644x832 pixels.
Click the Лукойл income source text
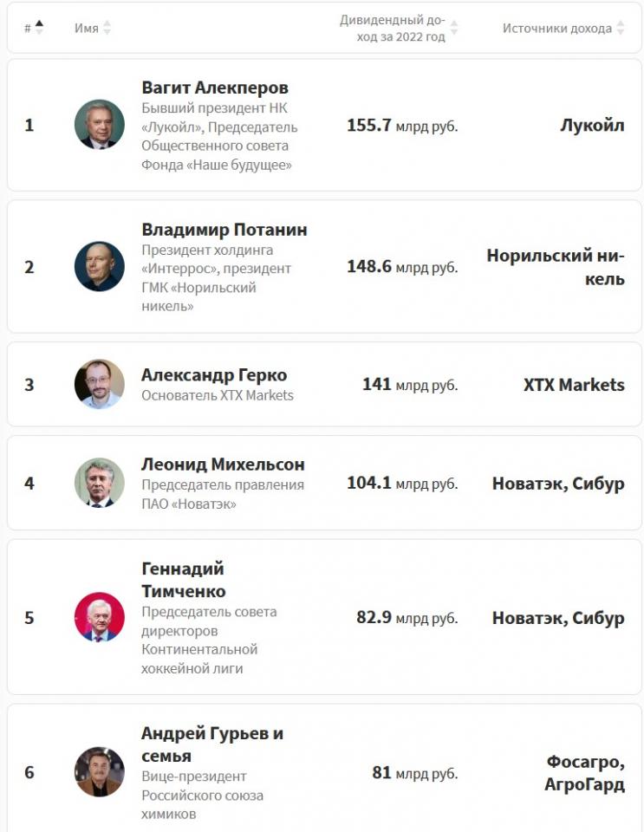[x=592, y=126]
